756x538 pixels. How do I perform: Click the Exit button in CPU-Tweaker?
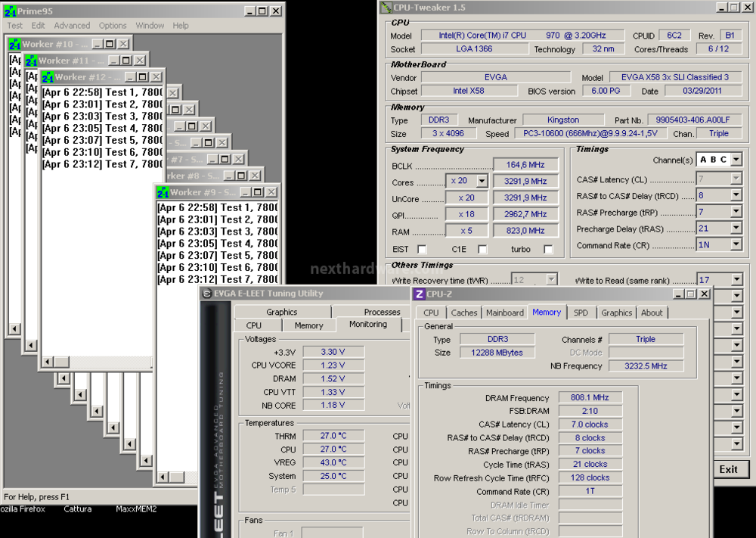tap(729, 469)
